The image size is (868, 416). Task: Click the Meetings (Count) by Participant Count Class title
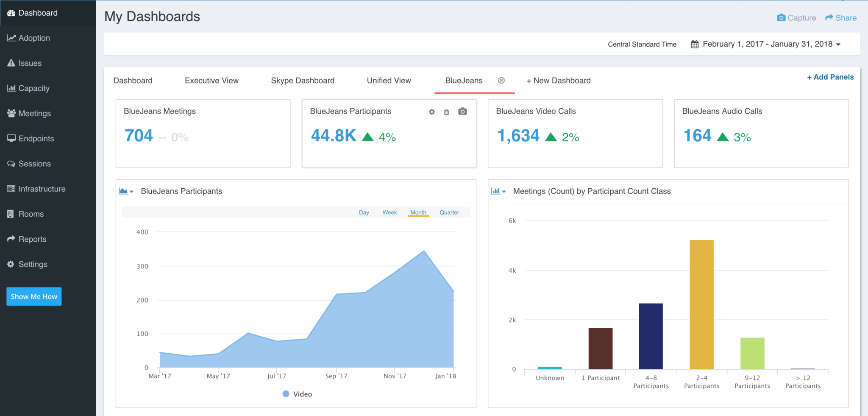[592, 191]
